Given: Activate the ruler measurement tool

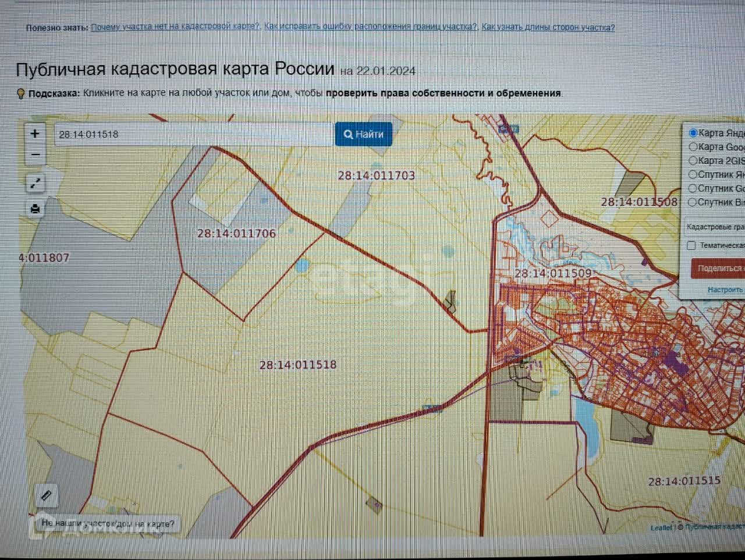Looking at the screenshot, I should click(47, 495).
